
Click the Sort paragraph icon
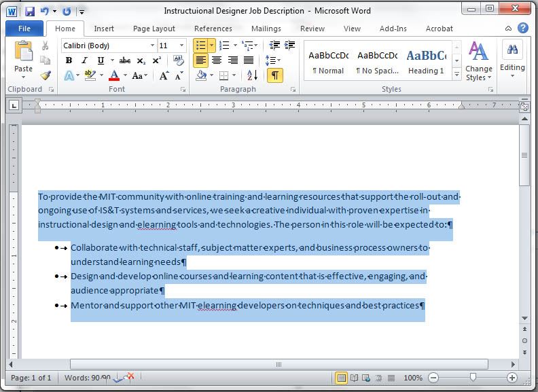(x=251, y=75)
